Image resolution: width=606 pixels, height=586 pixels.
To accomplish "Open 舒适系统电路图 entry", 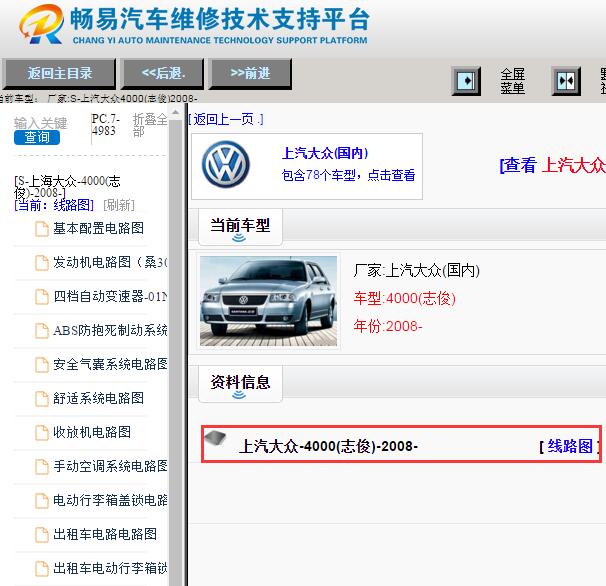I will point(99,398).
